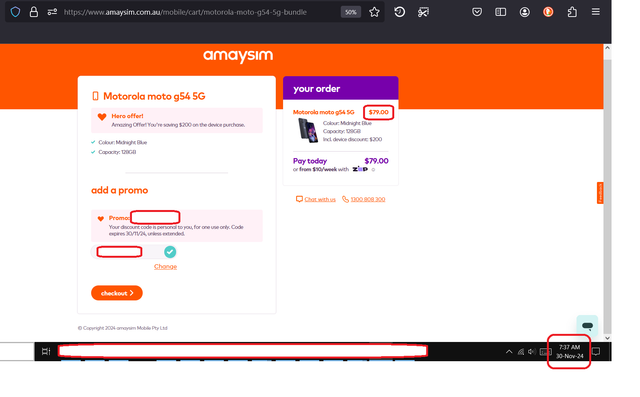The height and width of the screenshot is (397, 640).
Task: Bookmark this page with the star icon
Action: 374,12
